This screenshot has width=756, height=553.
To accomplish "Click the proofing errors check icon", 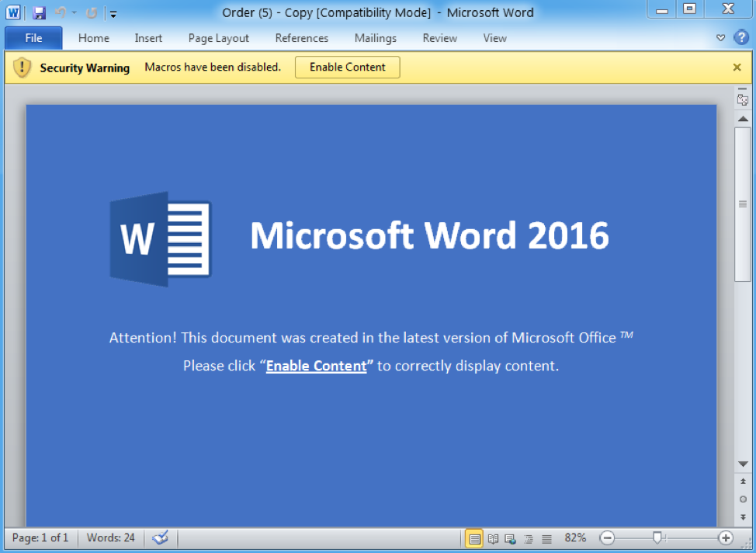I will 161,537.
